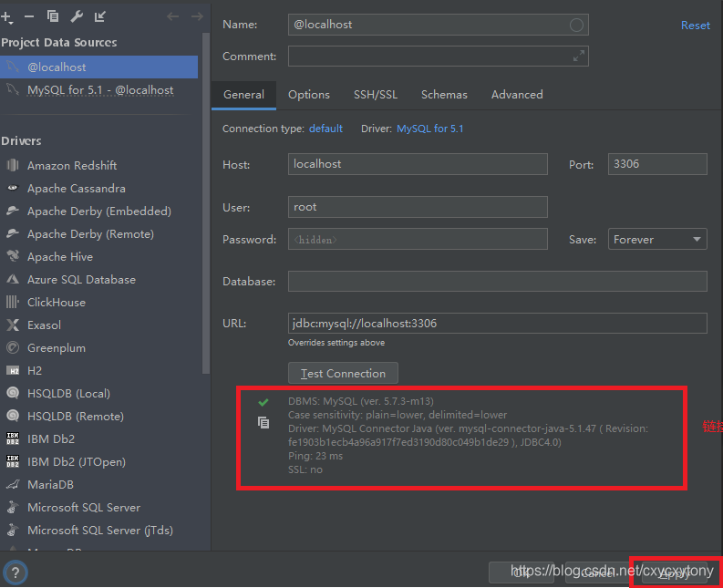Select H2 driver icon
Screen dimensions: 723x588
pos(13,370)
